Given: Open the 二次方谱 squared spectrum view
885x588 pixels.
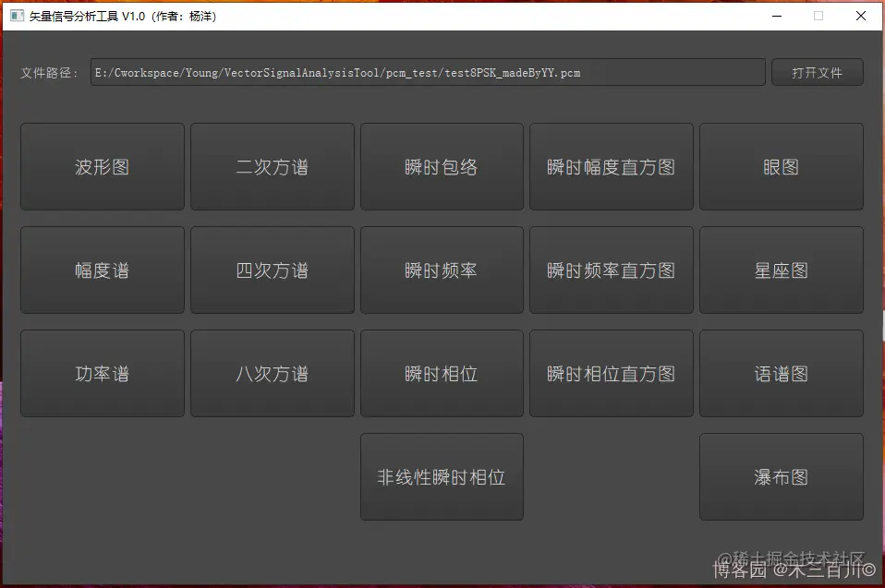Looking at the screenshot, I should 272,166.
